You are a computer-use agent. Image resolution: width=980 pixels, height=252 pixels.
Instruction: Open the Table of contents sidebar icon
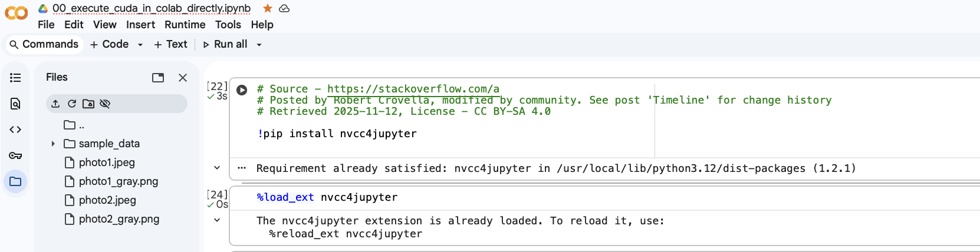(15, 78)
